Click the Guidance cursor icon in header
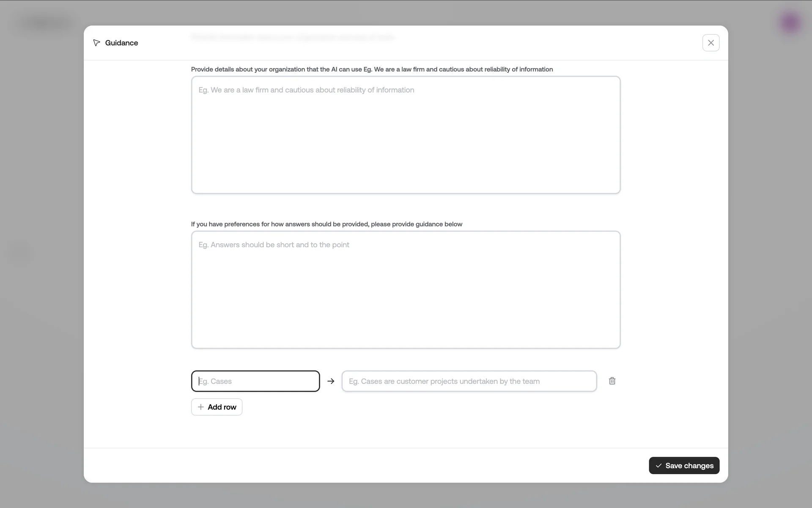Screen dimensions: 812x508 click(x=97, y=43)
